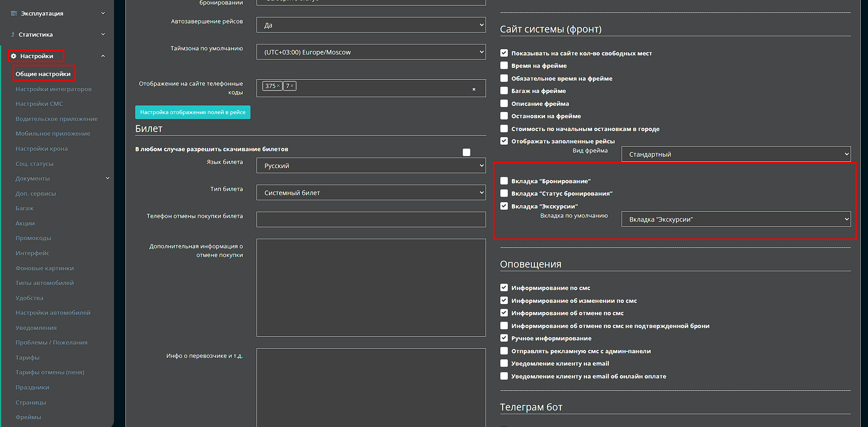Collapse the Настройки section chevron
The width and height of the screenshot is (868, 427).
tap(103, 56)
